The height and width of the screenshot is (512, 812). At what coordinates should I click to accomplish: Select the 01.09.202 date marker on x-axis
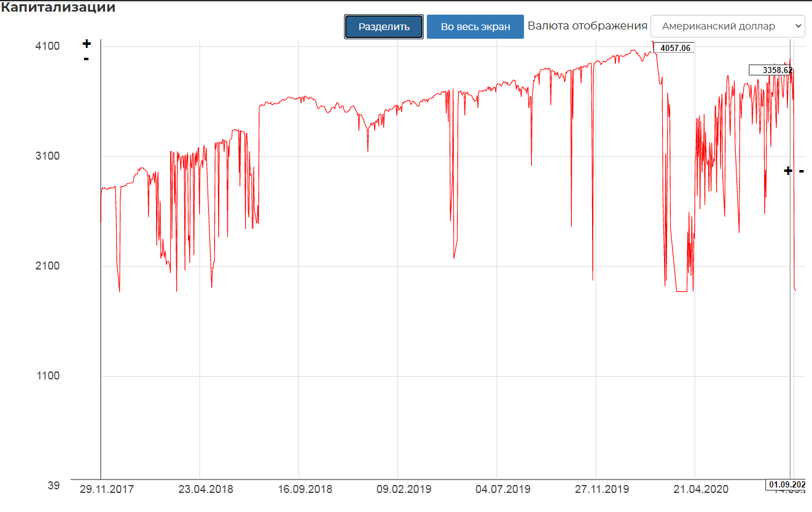pos(786,484)
